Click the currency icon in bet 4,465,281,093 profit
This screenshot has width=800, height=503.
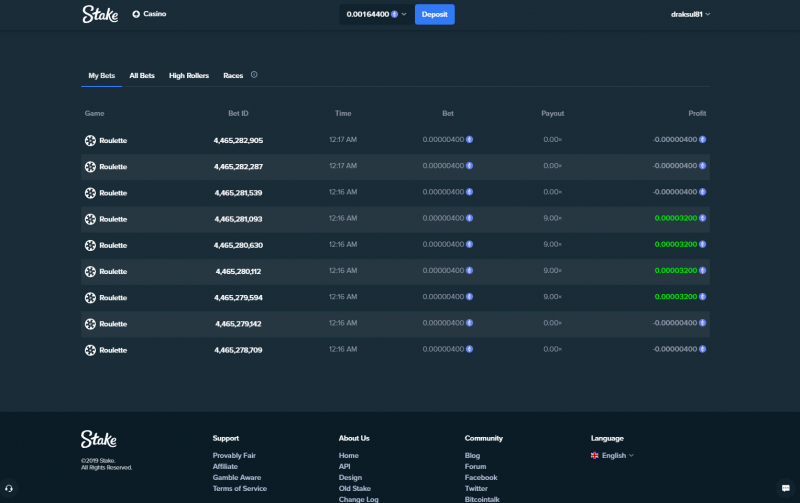click(x=703, y=218)
